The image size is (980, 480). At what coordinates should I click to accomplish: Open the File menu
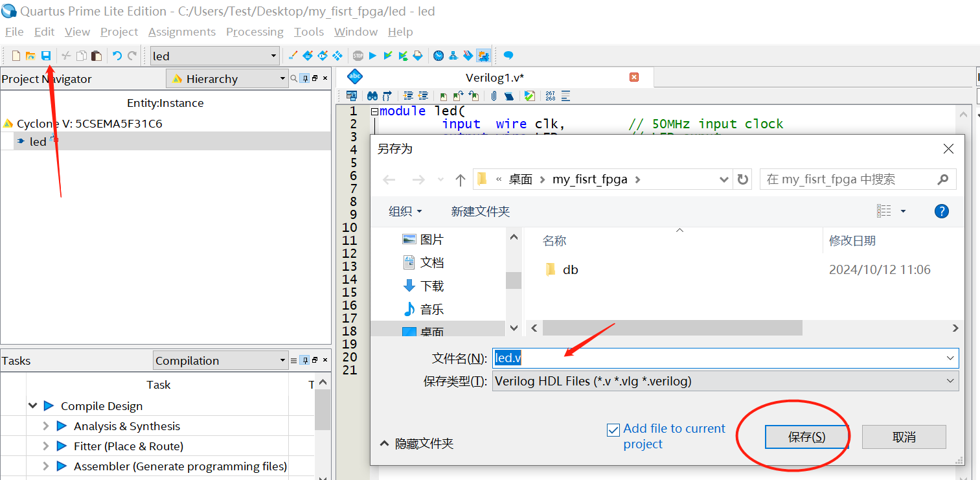(x=14, y=32)
